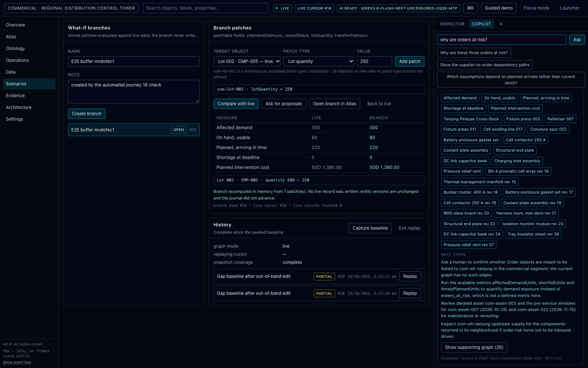The image size is (588, 368).
Task: Click Capture baseline in History
Action: pos(370,228)
